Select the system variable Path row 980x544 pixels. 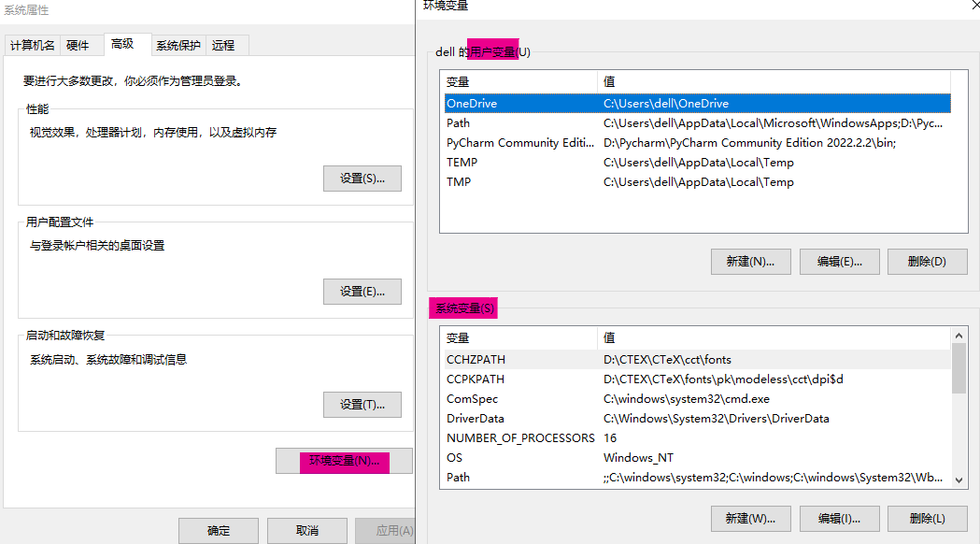pos(698,478)
